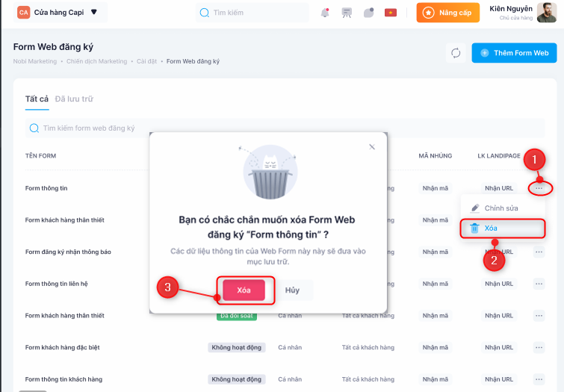The height and width of the screenshot is (392, 564).
Task: Open three-dot menu for Form khách hàng đặc biệt
Action: click(x=539, y=347)
